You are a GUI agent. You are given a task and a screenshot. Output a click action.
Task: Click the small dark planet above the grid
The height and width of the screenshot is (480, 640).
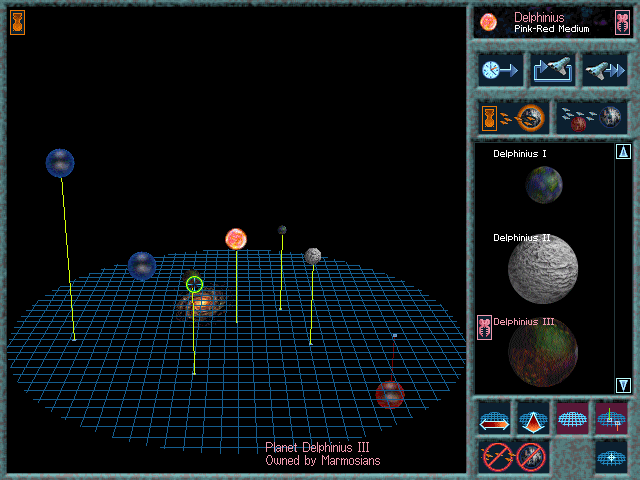click(282, 230)
